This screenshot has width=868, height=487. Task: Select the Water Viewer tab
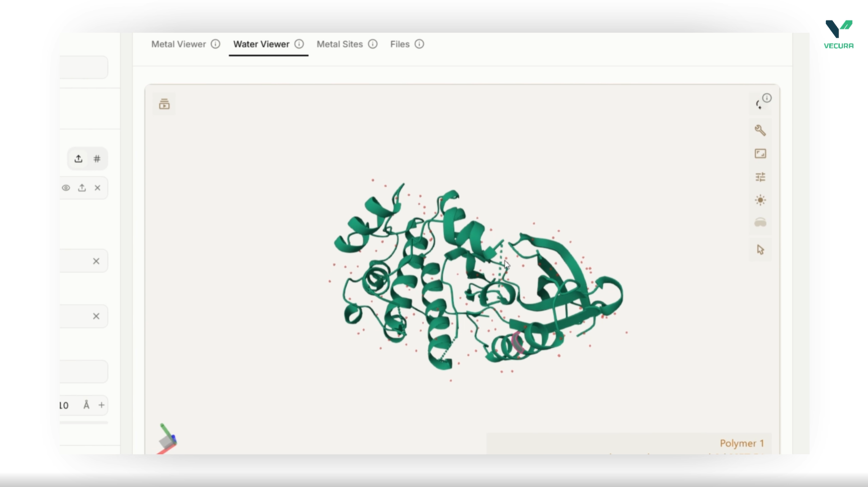coord(261,44)
